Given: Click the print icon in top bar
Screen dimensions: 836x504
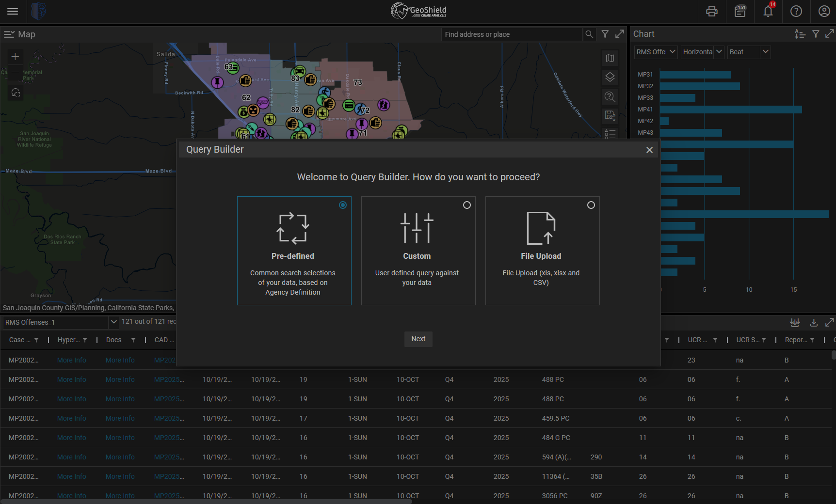Looking at the screenshot, I should [711, 11].
